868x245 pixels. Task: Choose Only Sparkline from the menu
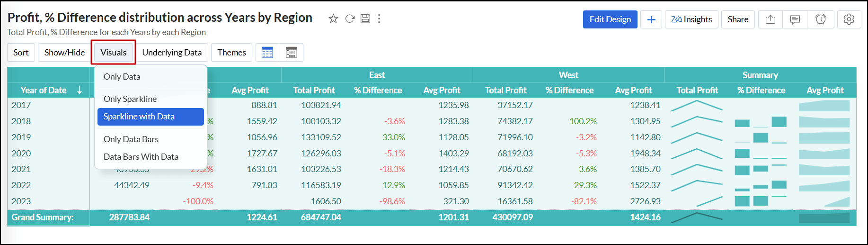[130, 99]
